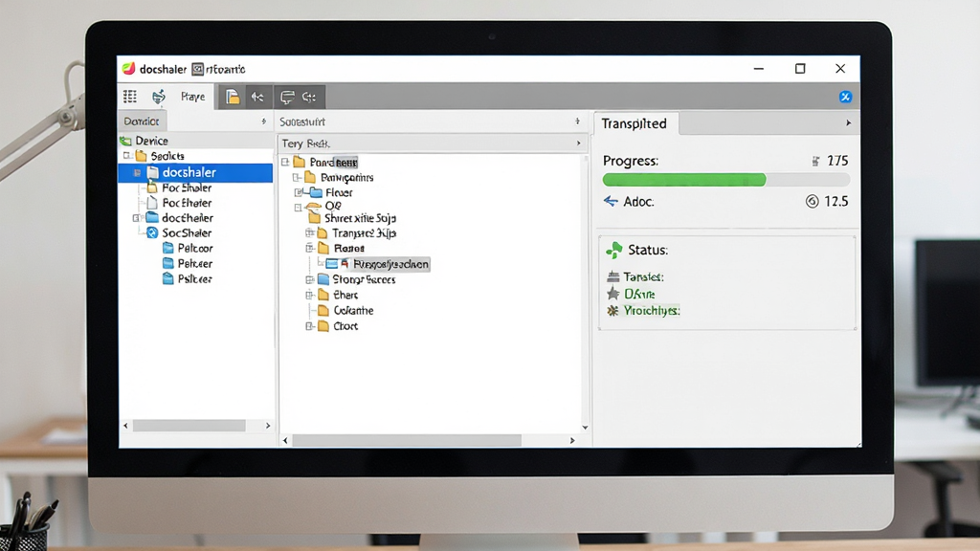Expand the docthaiier node in left tree
The width and height of the screenshot is (980, 551).
[x=136, y=218]
